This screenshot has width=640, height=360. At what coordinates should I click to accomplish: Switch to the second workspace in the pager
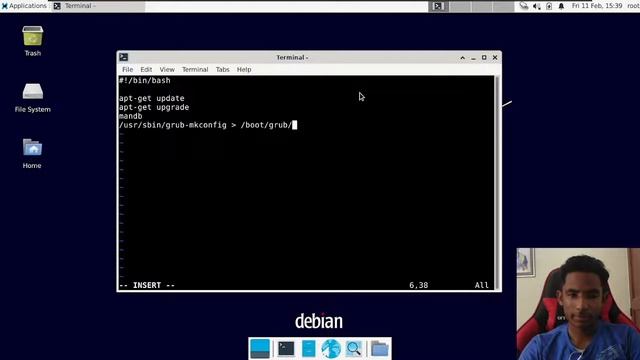click(460, 6)
